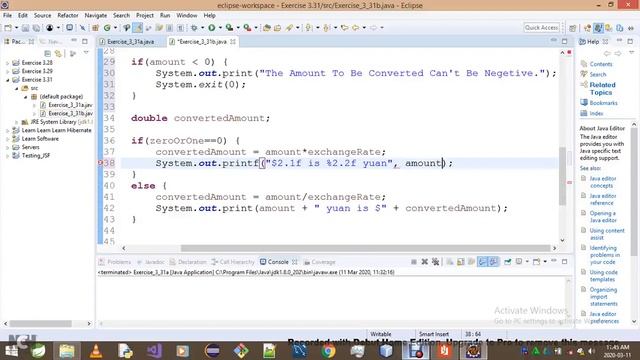Image resolution: width=640 pixels, height=360 pixels.
Task: Switch to the Call Hierarchy tab
Action: pos(233,262)
